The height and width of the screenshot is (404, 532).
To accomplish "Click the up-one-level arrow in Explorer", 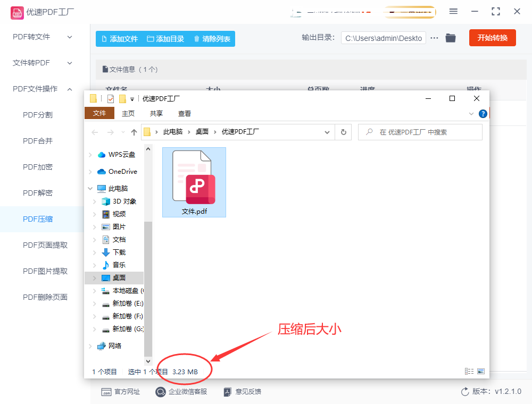I will pyautogui.click(x=134, y=132).
